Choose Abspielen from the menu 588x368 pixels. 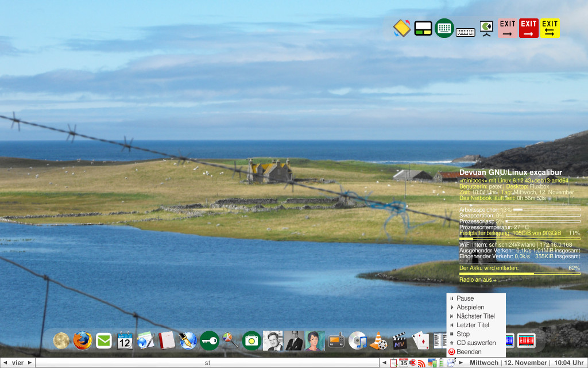(x=470, y=308)
